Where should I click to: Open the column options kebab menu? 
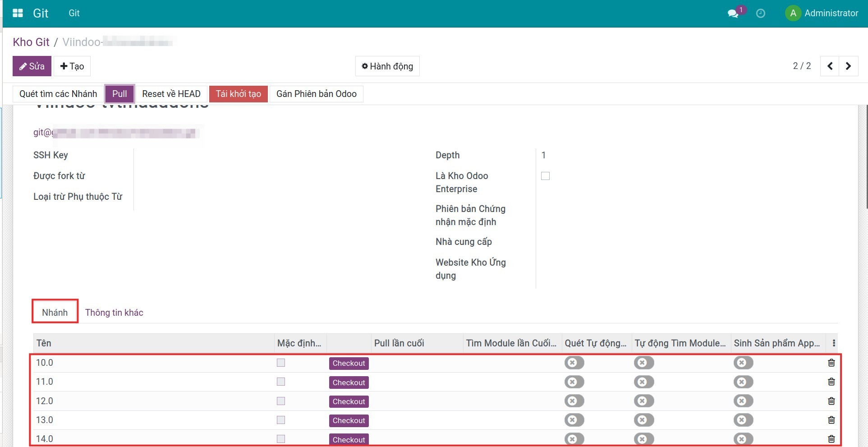834,343
